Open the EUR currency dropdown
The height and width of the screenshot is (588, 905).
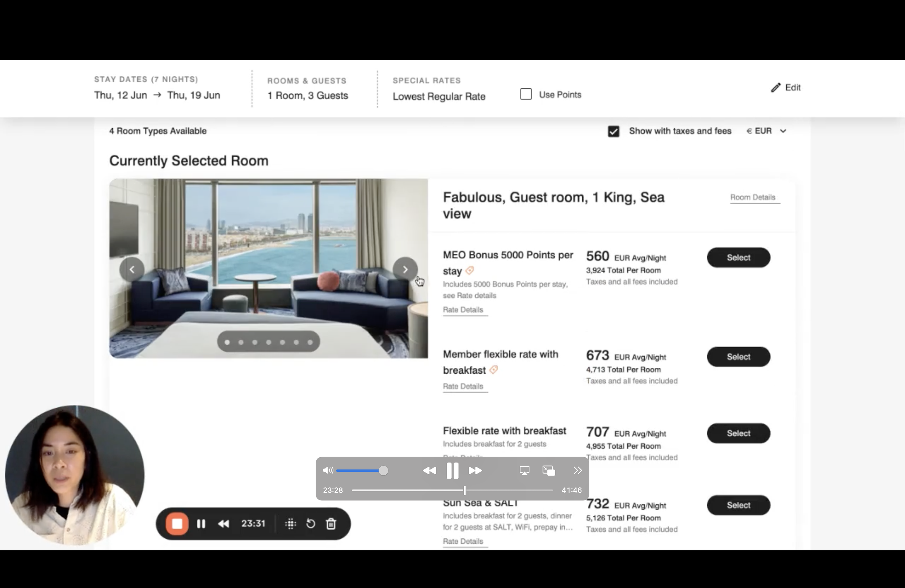tap(766, 131)
